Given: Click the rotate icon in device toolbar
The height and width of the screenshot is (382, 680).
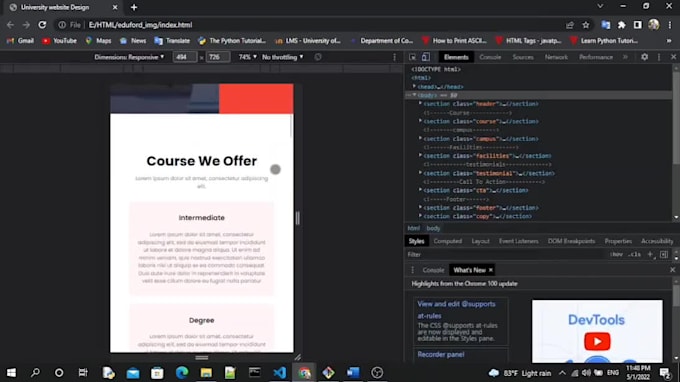Looking at the screenshot, I should 318,57.
